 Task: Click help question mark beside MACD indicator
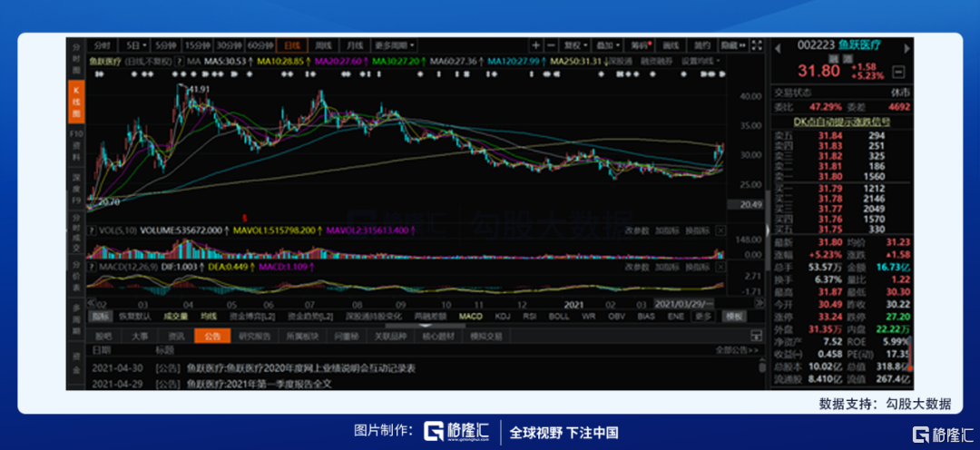pos(92,267)
